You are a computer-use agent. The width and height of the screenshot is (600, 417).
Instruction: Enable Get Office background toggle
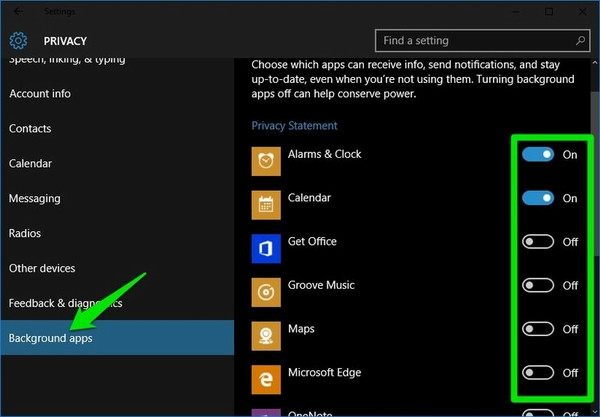click(x=538, y=242)
